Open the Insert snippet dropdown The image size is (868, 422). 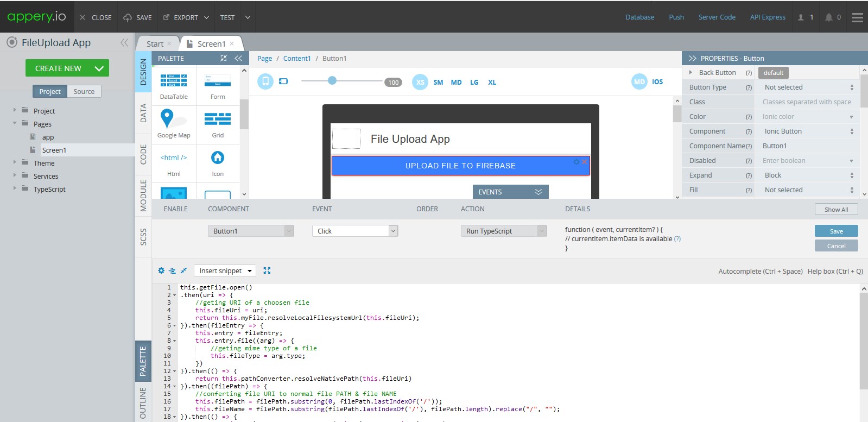(x=225, y=270)
